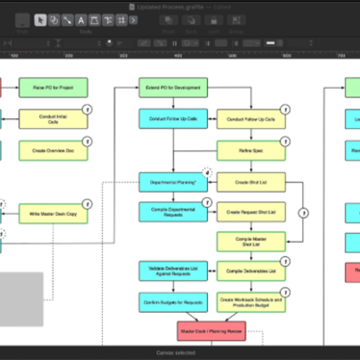Image resolution: width=360 pixels, height=360 pixels.
Task: Select the Text tool
Action: [x=81, y=20]
